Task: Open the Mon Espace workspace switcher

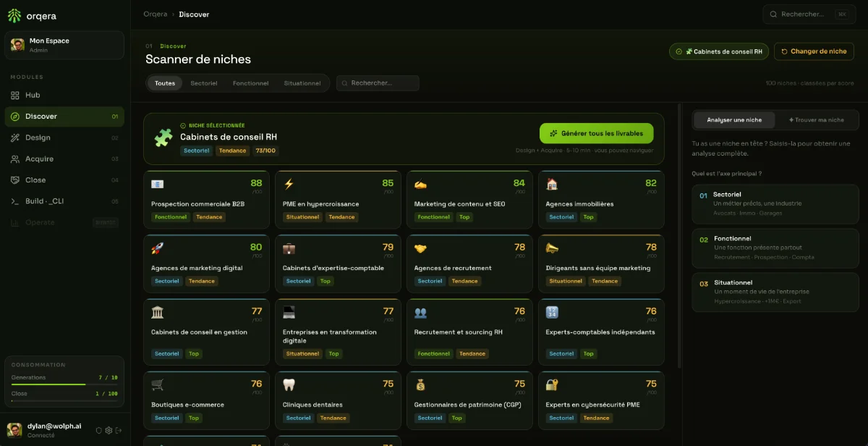Action: (x=64, y=45)
